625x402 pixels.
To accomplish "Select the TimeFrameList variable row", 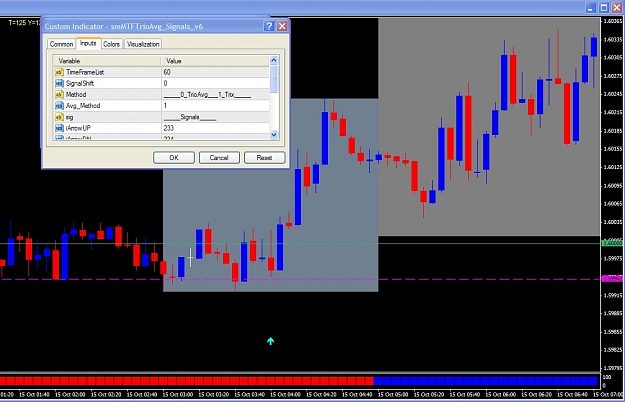I will pyautogui.click(x=161, y=72).
